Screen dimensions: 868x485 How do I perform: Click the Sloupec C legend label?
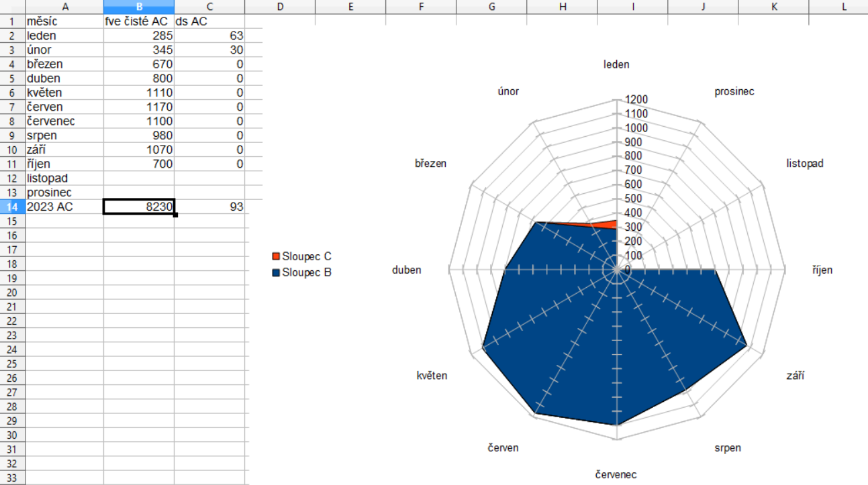307,256
